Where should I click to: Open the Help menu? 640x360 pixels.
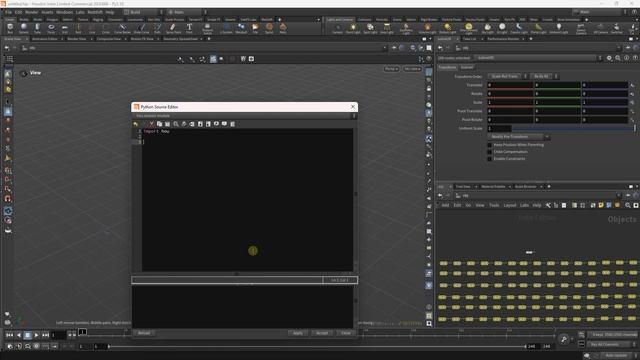click(x=109, y=12)
